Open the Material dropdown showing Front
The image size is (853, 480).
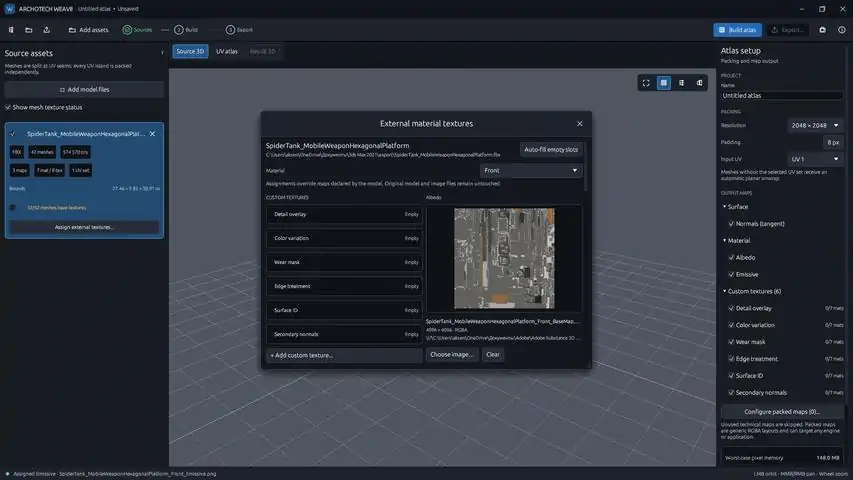[530, 170]
